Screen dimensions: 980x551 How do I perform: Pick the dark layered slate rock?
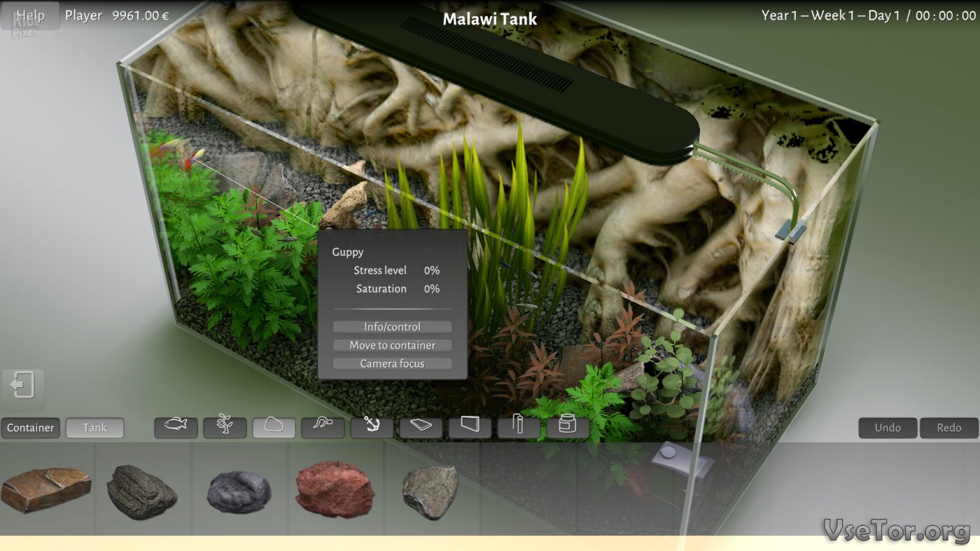(x=141, y=491)
